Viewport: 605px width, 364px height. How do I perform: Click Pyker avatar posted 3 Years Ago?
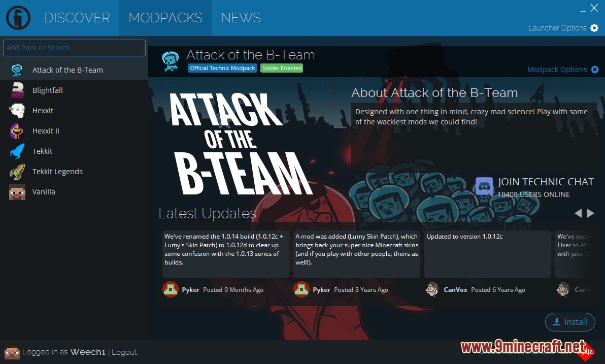click(x=301, y=289)
